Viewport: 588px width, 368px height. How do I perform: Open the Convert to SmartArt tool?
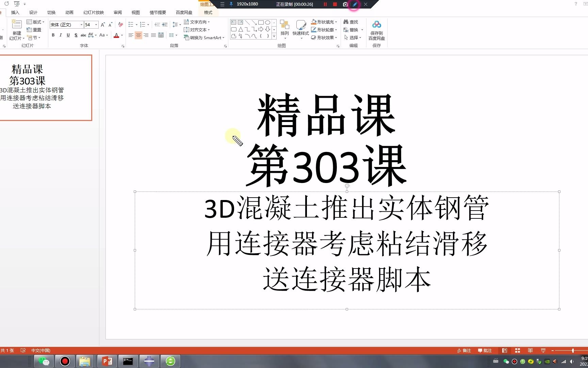tap(203, 38)
